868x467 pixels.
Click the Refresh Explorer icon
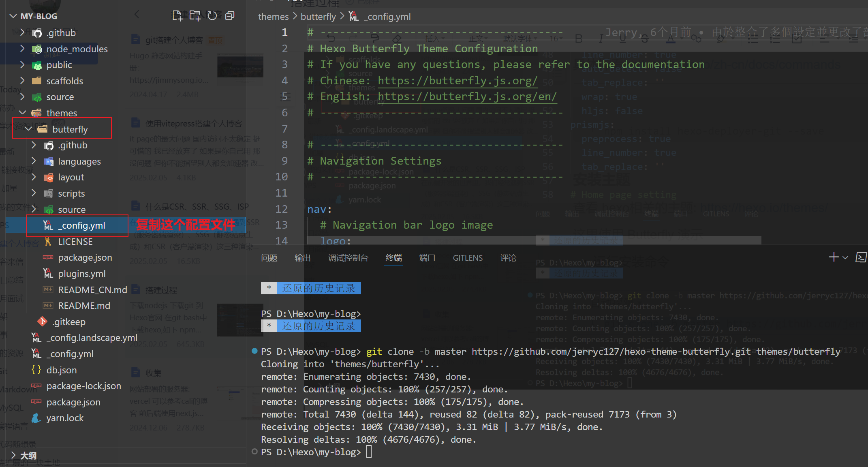pyautogui.click(x=212, y=16)
